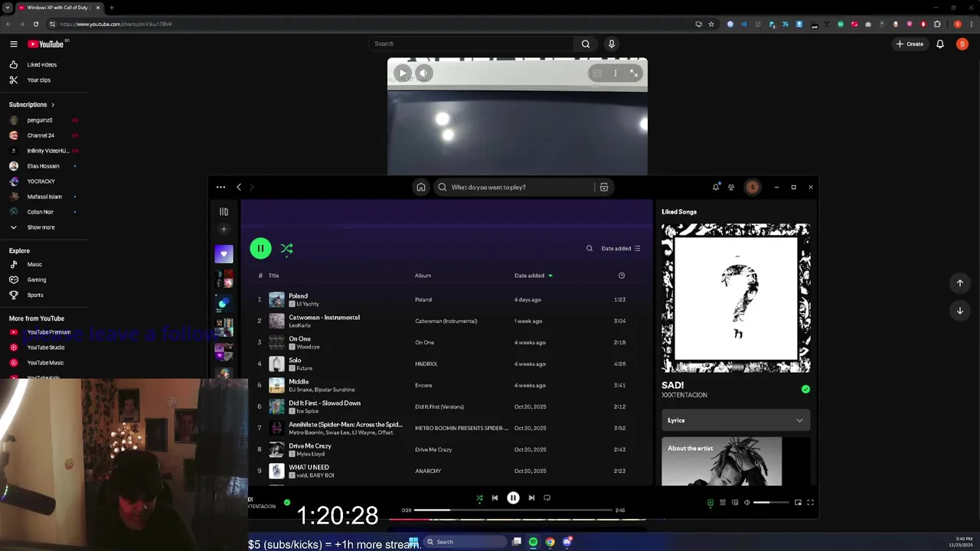Mute Spotify with the speaker icon

[747, 503]
